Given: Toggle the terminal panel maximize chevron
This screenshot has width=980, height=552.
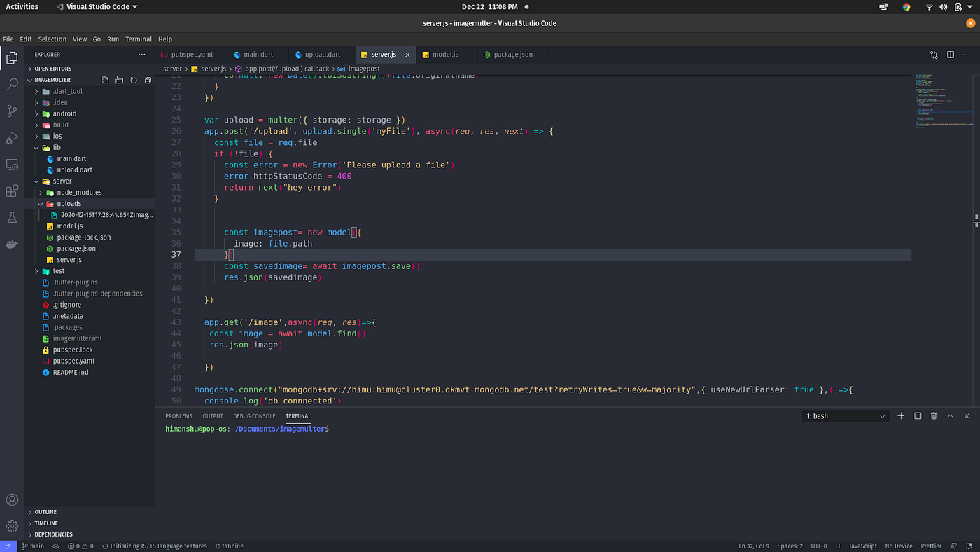Looking at the screenshot, I should 950,416.
